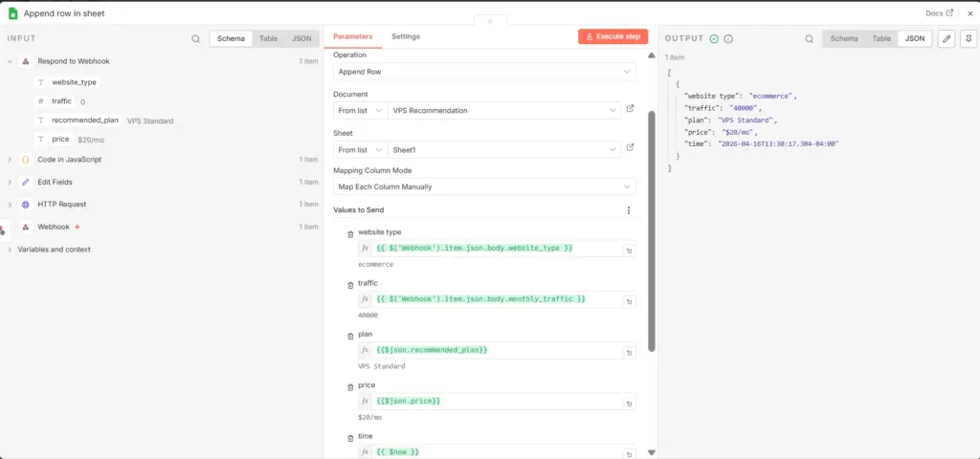The width and height of the screenshot is (980, 459).
Task: Open expression editor for price field
Action: [629, 404]
